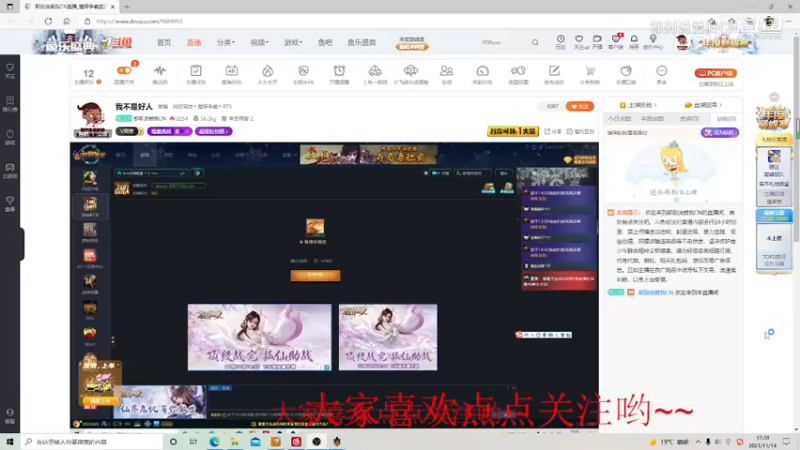Click the AD screen icon in streamer toolbar
This screenshot has height=450, width=800.
click(x=231, y=70)
